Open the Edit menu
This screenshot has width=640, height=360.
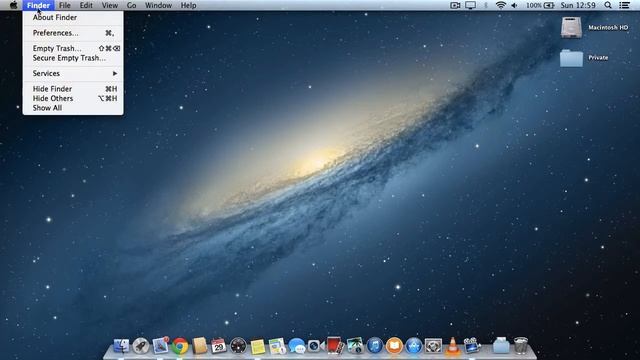pyautogui.click(x=86, y=5)
